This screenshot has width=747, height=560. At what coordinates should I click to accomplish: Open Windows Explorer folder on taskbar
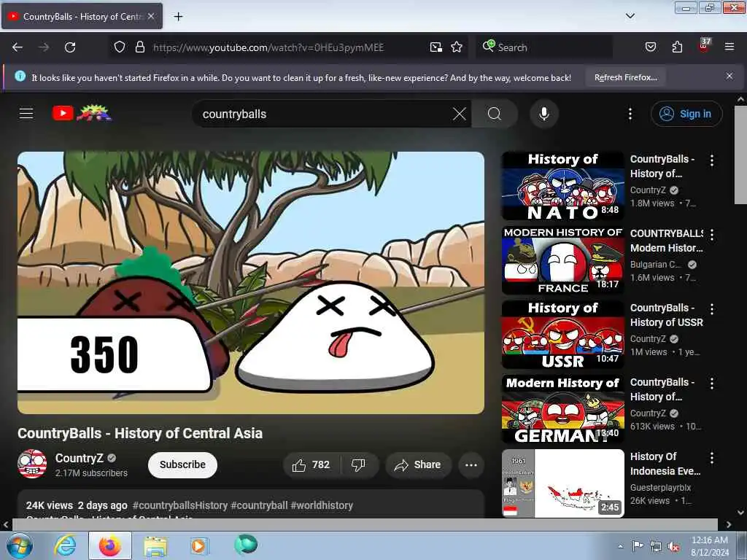pos(156,545)
